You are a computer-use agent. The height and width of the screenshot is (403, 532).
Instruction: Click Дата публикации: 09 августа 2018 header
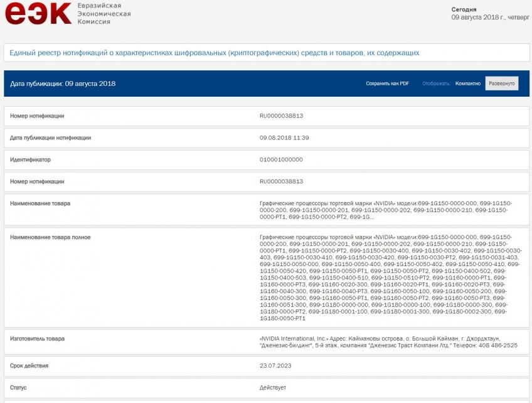63,83
